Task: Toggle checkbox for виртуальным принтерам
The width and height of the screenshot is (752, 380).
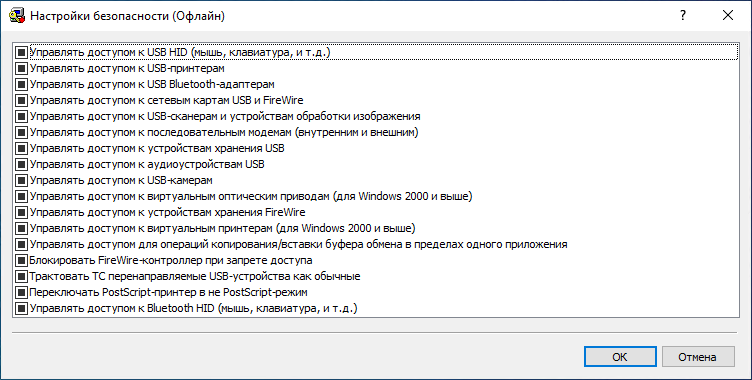Action: [22, 228]
